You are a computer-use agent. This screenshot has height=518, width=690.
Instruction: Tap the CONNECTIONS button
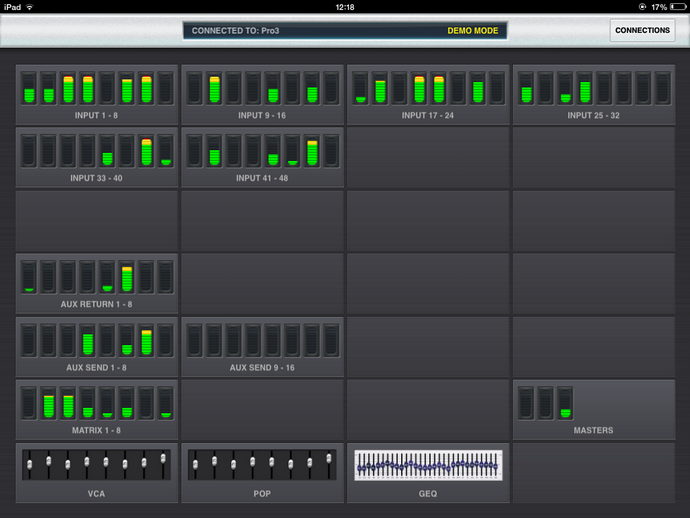tap(642, 30)
